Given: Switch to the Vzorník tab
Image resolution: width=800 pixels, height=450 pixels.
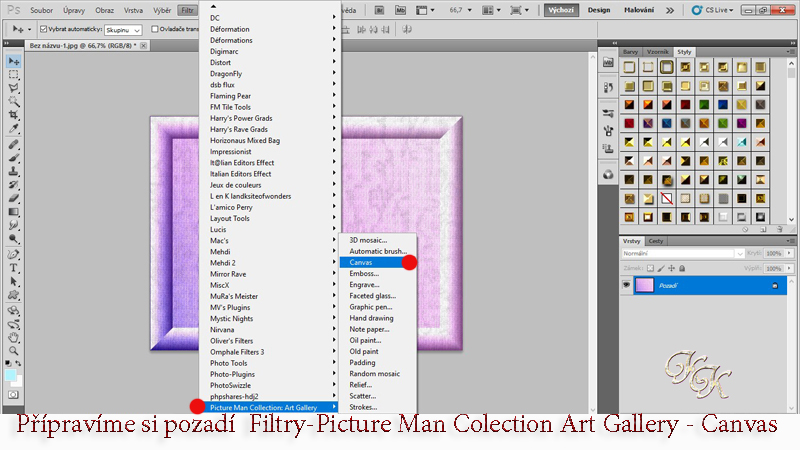Looking at the screenshot, I should click(657, 52).
